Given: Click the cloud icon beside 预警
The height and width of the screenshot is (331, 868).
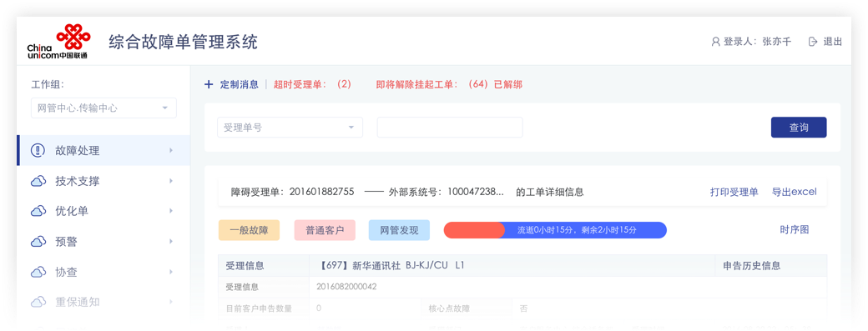Looking at the screenshot, I should tap(38, 242).
